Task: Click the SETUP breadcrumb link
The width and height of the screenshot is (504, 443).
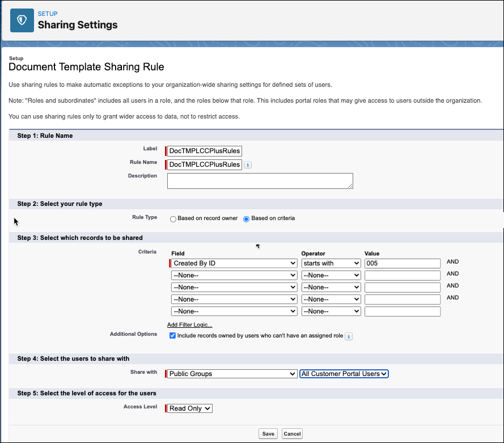Action: (x=48, y=14)
